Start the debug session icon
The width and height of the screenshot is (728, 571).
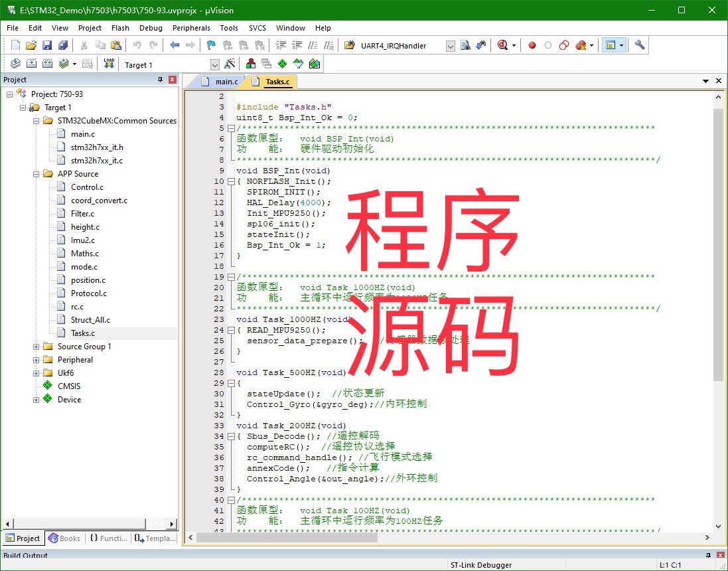502,45
